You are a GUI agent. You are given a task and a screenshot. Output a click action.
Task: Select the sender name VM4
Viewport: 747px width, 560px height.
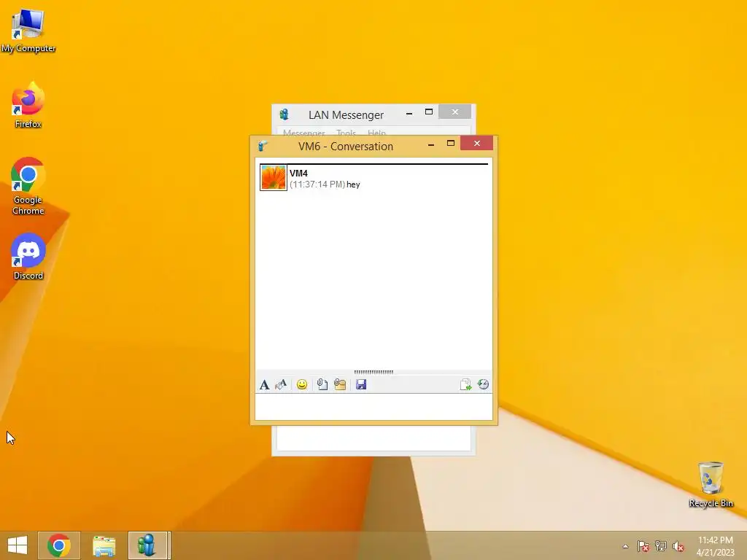(x=298, y=174)
